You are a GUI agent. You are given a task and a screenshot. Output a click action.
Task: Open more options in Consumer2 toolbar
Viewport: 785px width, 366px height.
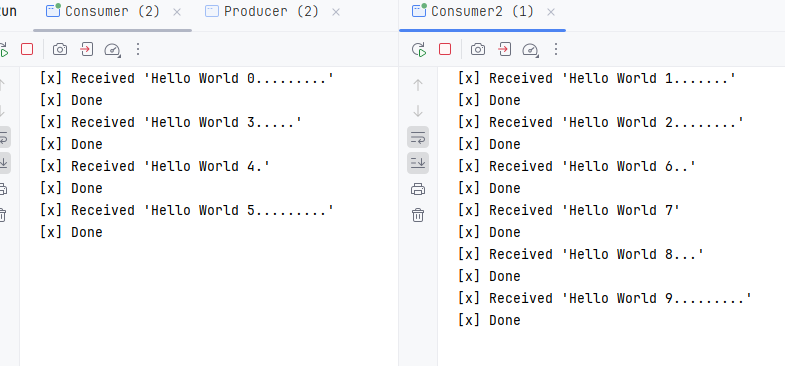point(556,49)
